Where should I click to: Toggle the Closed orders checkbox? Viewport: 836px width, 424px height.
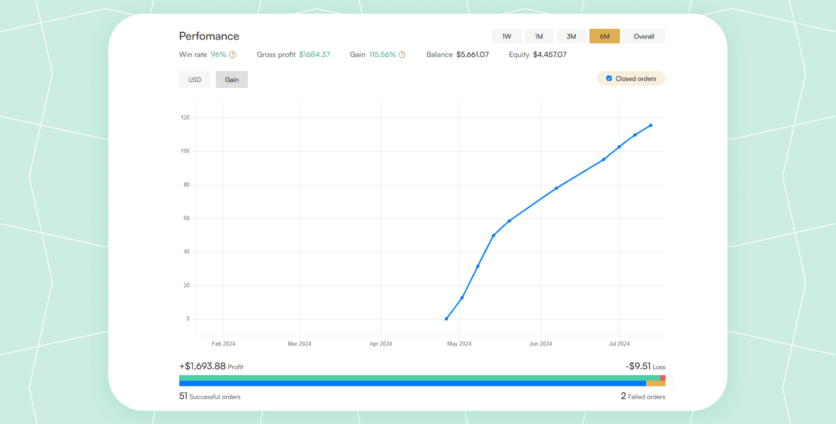[609, 78]
